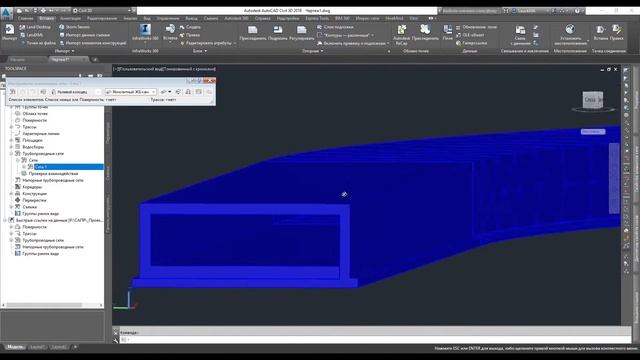
Task: Click the Регулировать reference icon
Action: pyautogui.click(x=302, y=33)
